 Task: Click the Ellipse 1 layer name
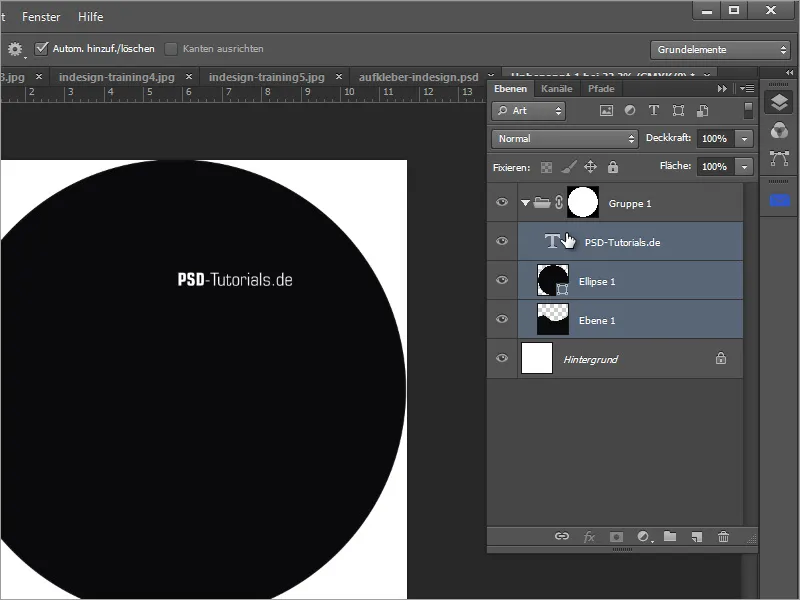click(x=597, y=282)
